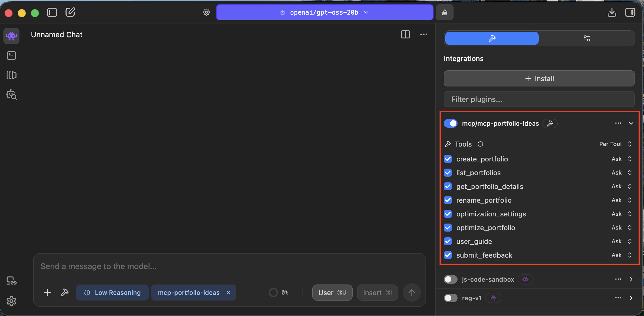Click the User role button
Viewport: 644px width, 316px height.
tap(332, 293)
